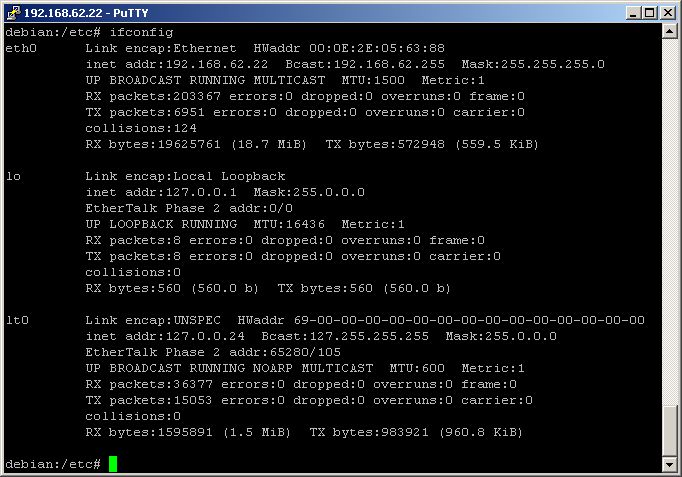Click the 'addr:65280/105' EtherTalk text
Screen dimensions: 682x477
(285, 352)
